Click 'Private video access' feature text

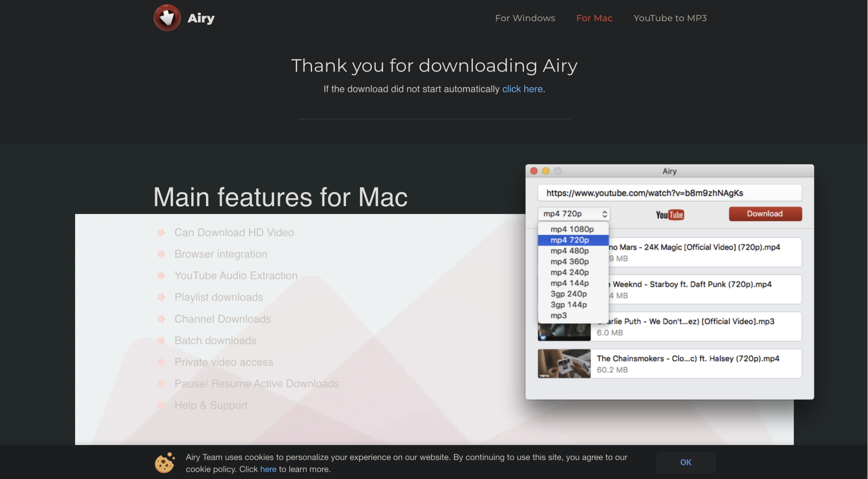[224, 362]
